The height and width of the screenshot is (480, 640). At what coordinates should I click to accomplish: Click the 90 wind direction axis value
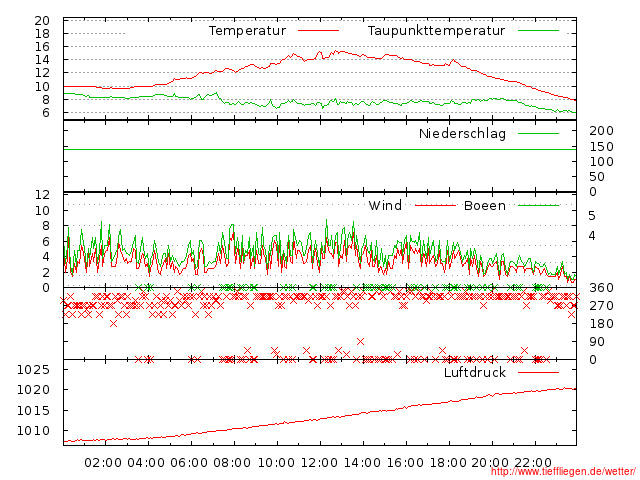(x=597, y=342)
